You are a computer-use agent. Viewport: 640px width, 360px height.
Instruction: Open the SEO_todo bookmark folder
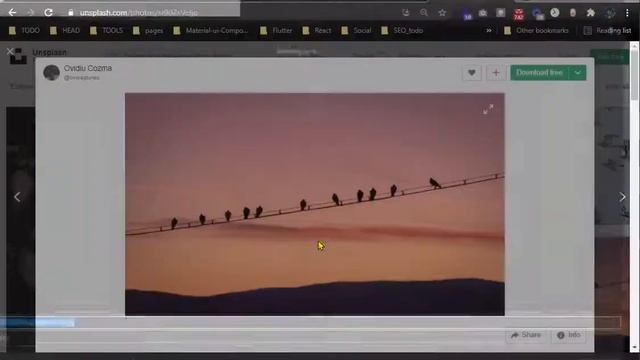(x=402, y=31)
